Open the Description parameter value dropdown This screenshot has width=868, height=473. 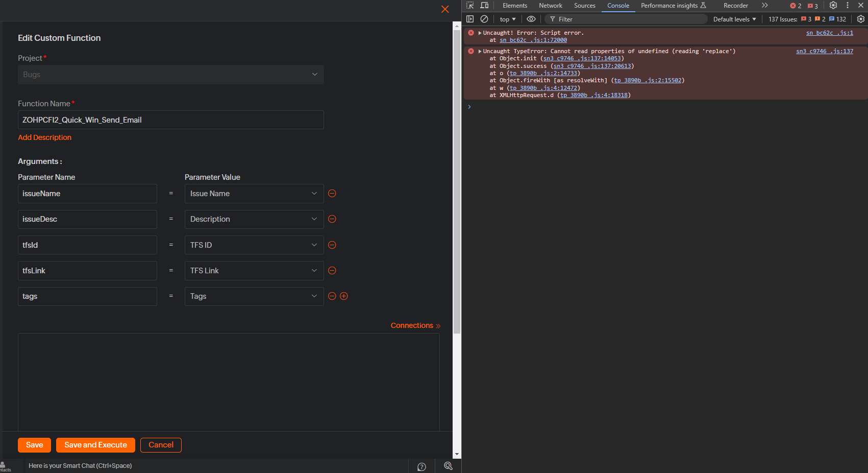pyautogui.click(x=254, y=219)
